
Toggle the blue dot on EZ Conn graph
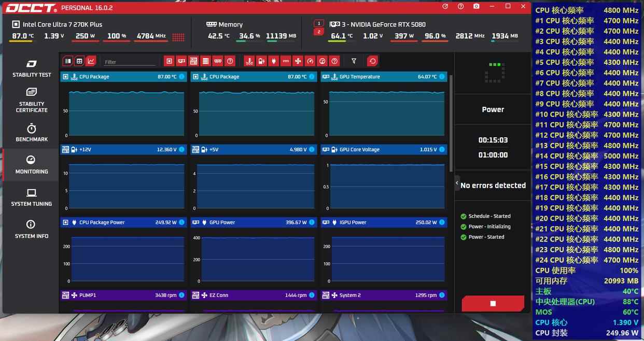(x=312, y=295)
